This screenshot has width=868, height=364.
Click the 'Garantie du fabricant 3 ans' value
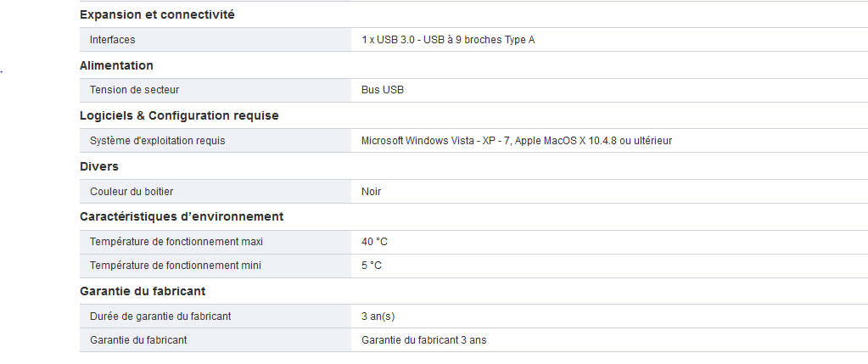pyautogui.click(x=424, y=340)
